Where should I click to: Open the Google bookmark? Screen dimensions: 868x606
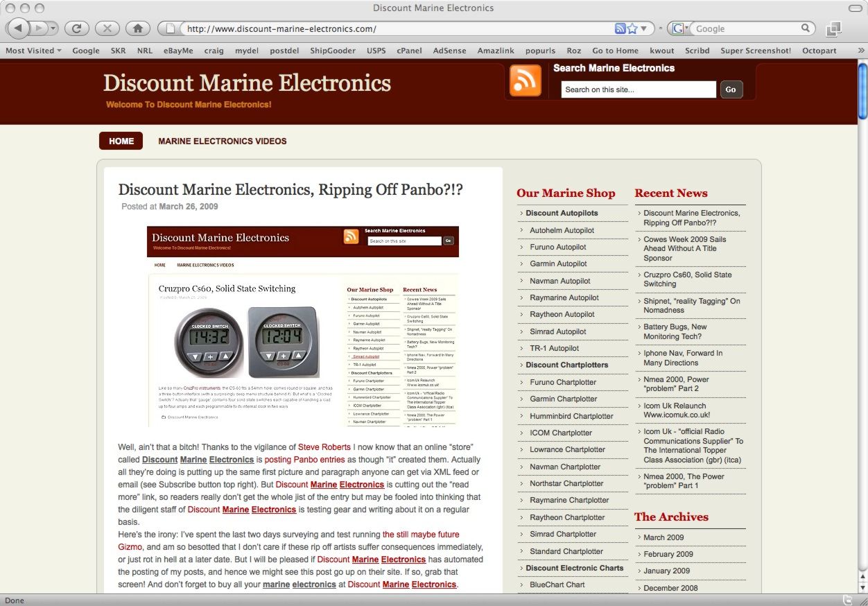86,51
